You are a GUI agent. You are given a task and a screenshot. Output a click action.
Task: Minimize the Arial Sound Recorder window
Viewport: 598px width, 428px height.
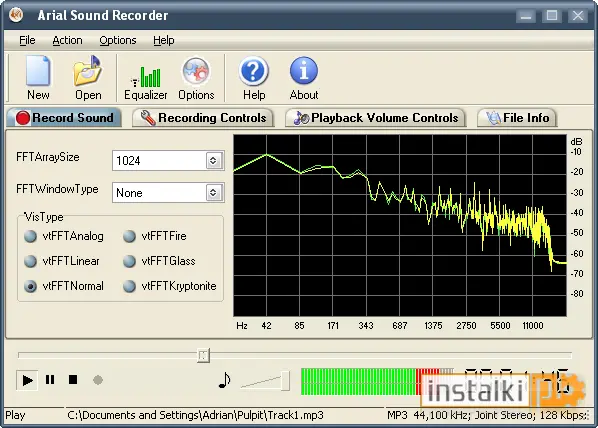[526, 16]
